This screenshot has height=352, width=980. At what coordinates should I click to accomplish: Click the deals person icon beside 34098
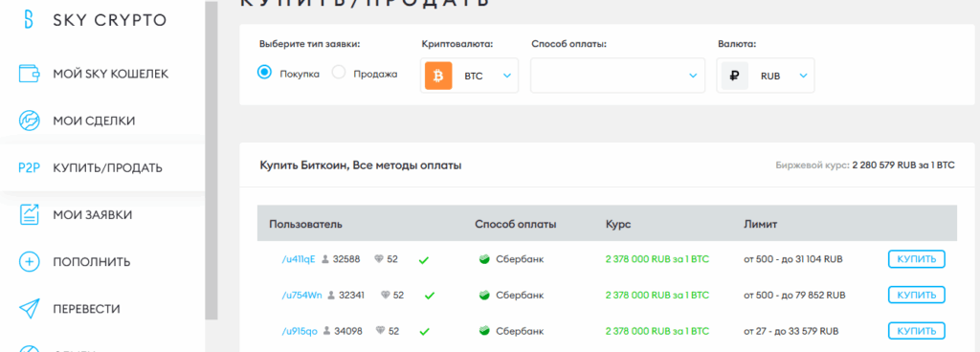pos(326,331)
